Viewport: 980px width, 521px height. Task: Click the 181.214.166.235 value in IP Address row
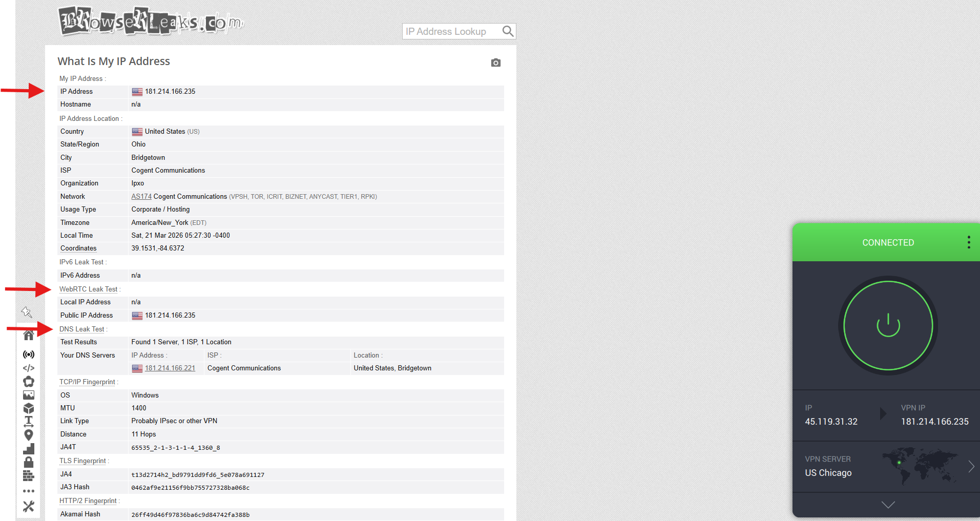(170, 92)
